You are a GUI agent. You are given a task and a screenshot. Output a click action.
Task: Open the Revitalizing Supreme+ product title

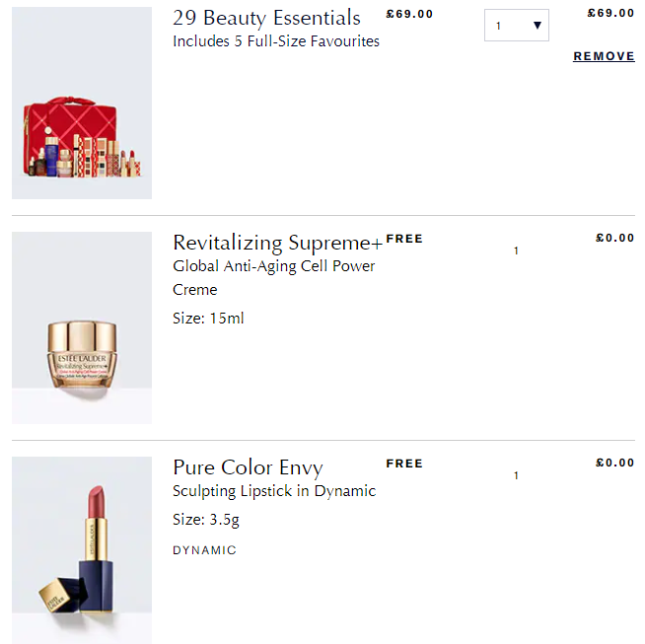point(278,243)
